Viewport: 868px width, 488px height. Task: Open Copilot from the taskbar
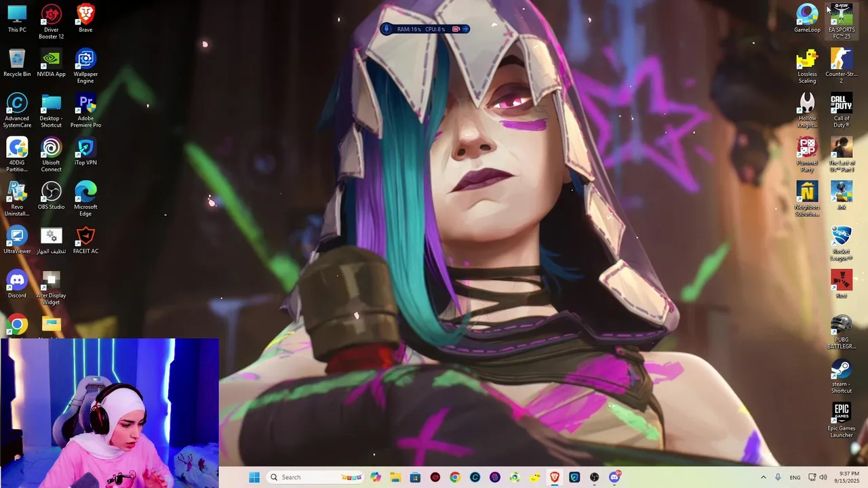[376, 477]
